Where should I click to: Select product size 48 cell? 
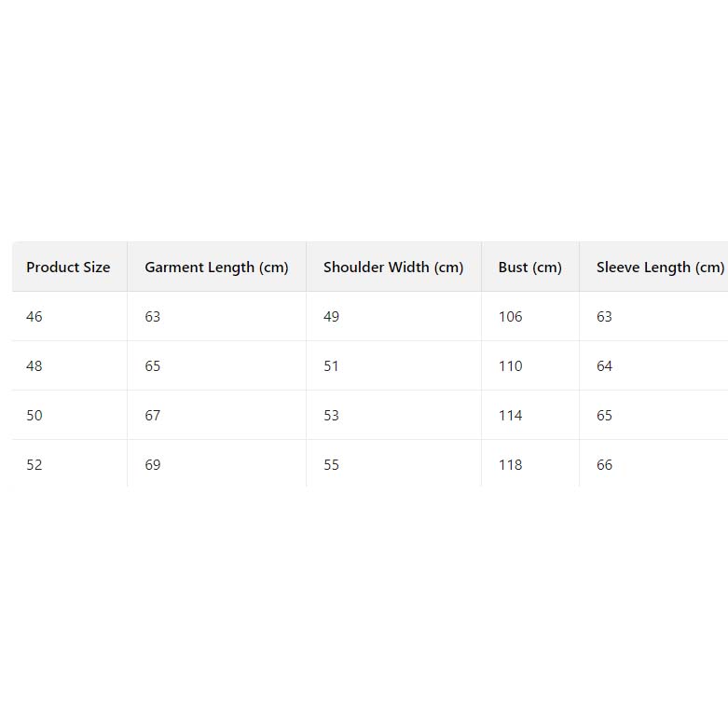point(34,366)
